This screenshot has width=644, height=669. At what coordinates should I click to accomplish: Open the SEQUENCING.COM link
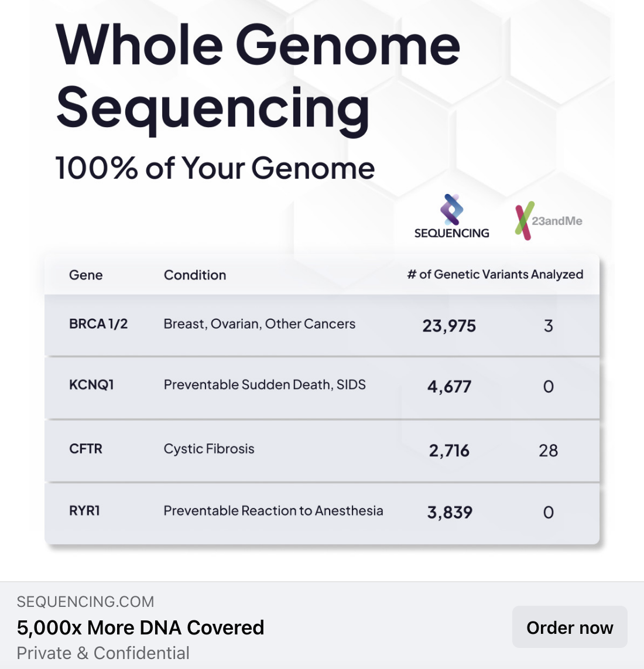pos(85,602)
